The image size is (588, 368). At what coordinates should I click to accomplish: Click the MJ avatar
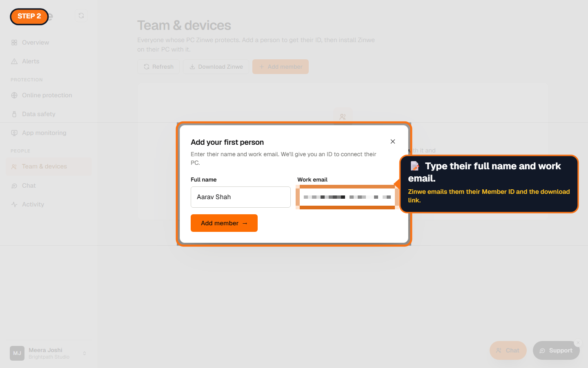pyautogui.click(x=17, y=353)
